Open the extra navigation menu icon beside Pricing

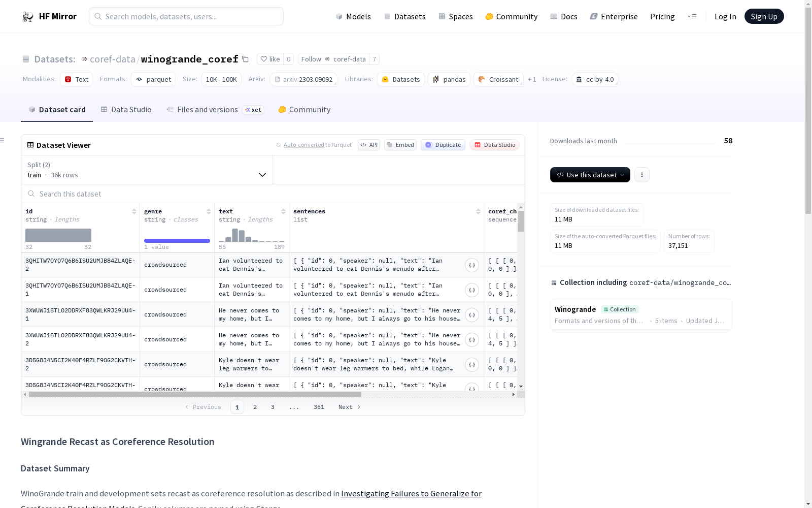pos(692,16)
